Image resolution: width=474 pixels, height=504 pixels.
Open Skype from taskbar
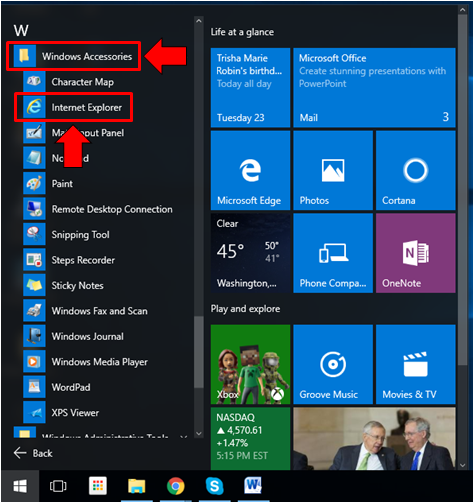click(214, 486)
